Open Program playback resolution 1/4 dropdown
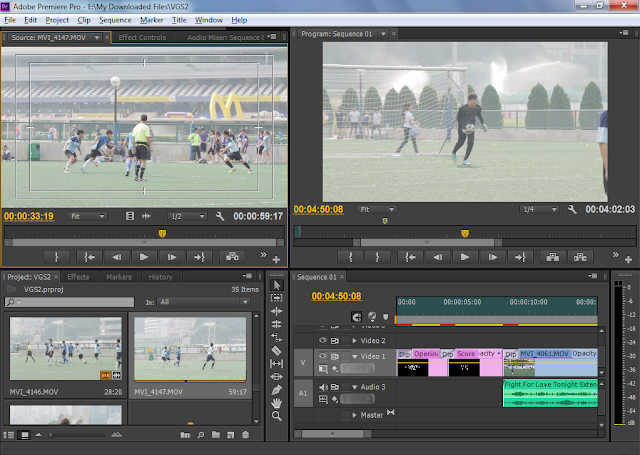 pyautogui.click(x=539, y=209)
